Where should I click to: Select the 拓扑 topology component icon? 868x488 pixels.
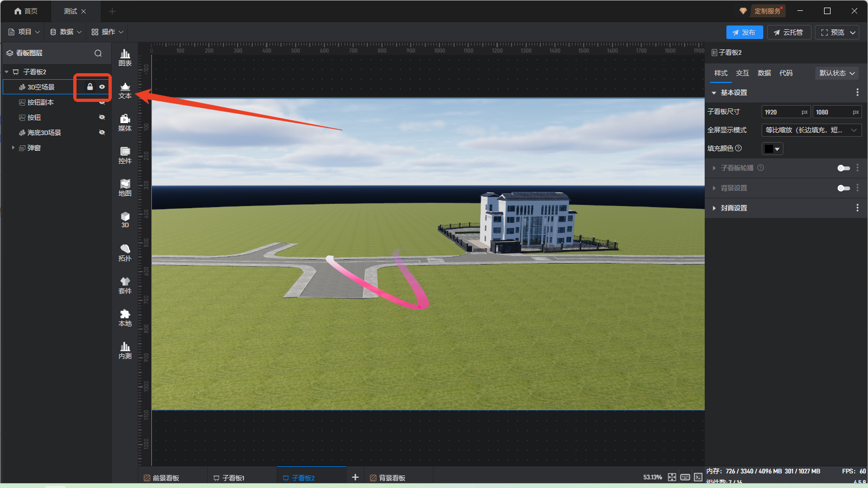125,253
